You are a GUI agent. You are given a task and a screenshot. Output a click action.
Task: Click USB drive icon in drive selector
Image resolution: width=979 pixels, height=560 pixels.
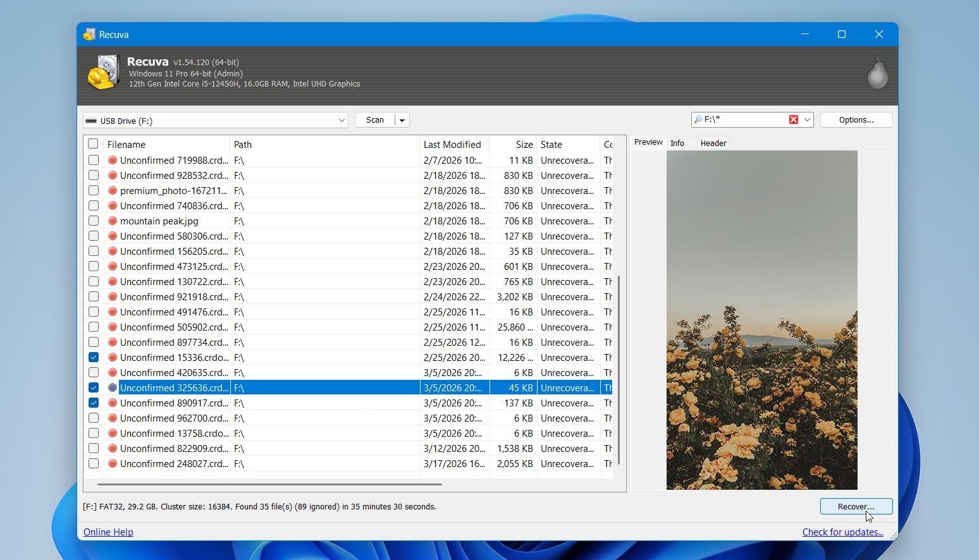(91, 121)
